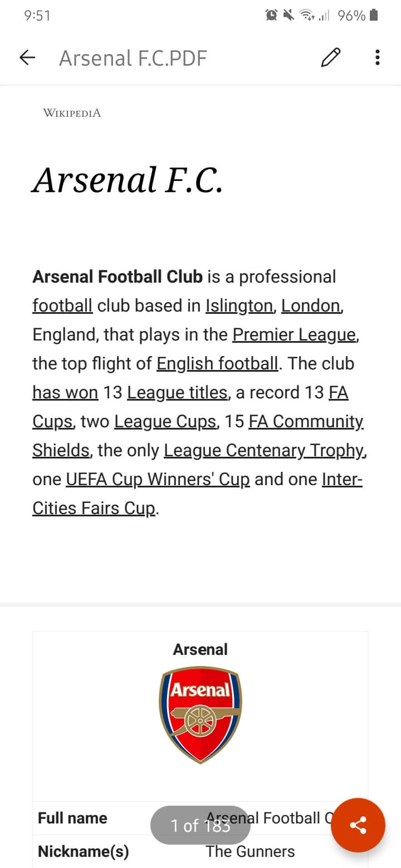Open the English football link

[217, 363]
